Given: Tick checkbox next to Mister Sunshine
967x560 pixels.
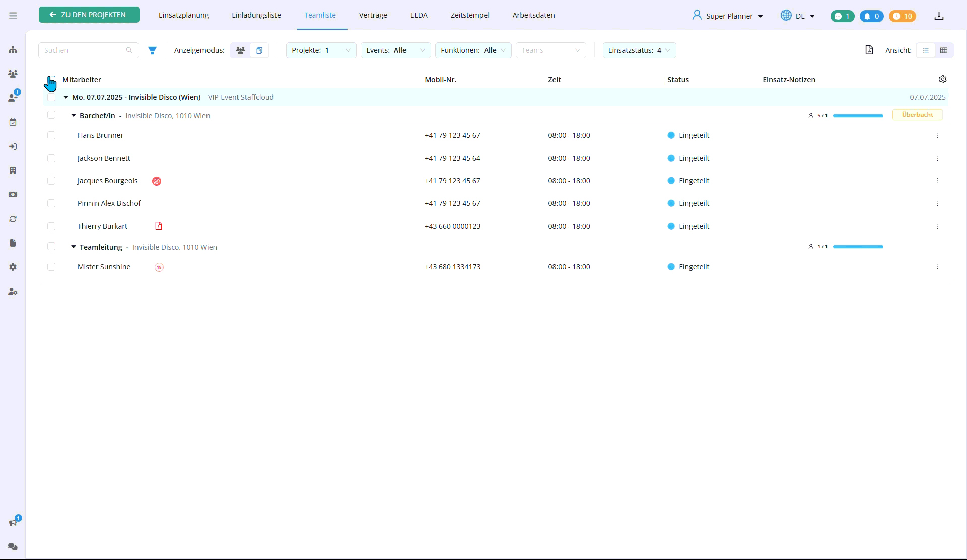Looking at the screenshot, I should [x=51, y=267].
